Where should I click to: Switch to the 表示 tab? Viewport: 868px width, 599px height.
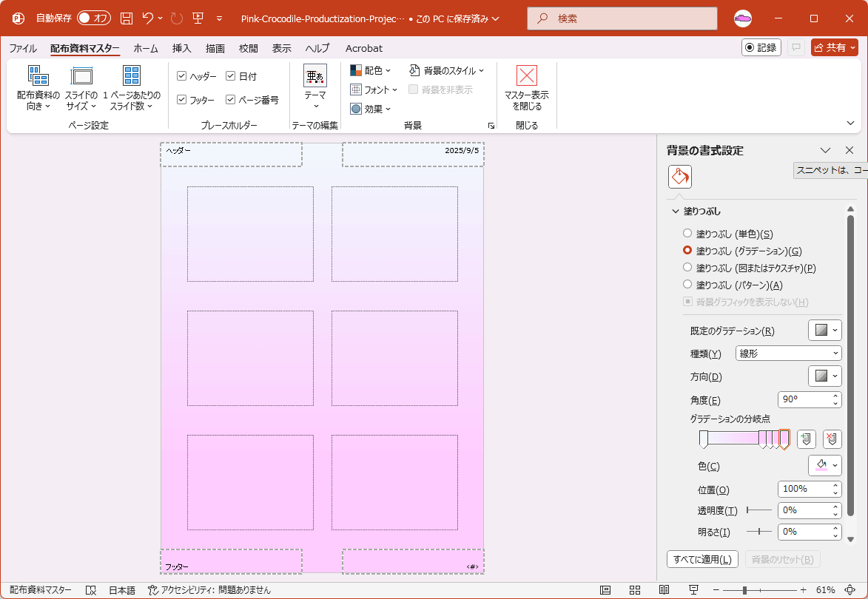(281, 48)
